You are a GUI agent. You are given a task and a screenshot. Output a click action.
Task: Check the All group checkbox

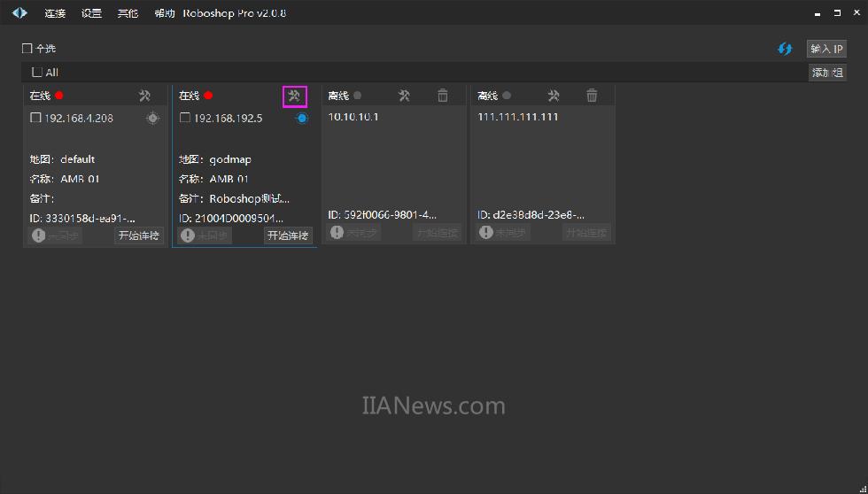(37, 73)
